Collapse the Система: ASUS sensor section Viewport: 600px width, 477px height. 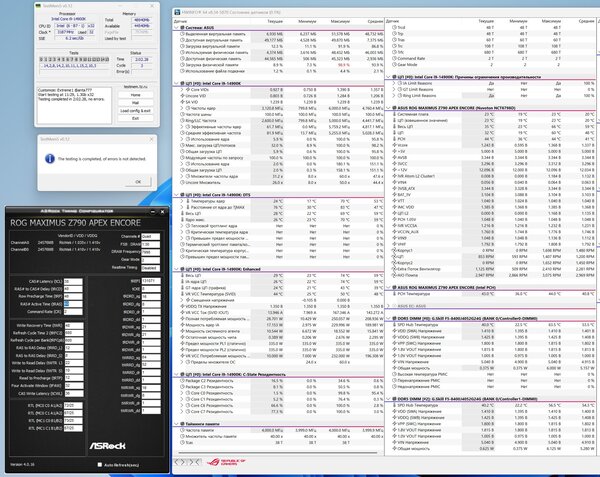click(176, 28)
